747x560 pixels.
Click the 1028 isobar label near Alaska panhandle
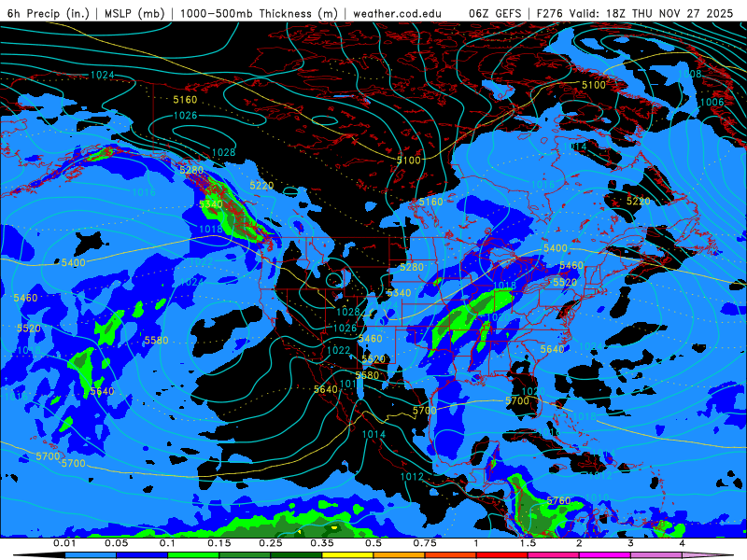223,152
